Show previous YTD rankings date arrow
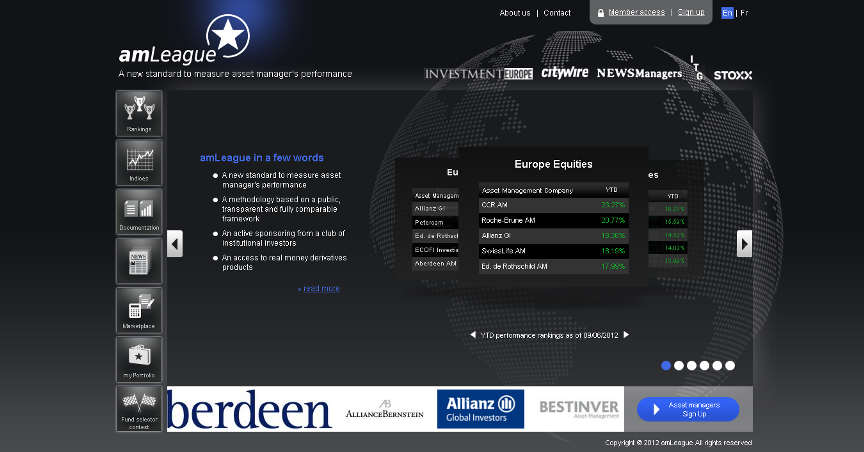The height and width of the screenshot is (452, 864). [x=473, y=335]
